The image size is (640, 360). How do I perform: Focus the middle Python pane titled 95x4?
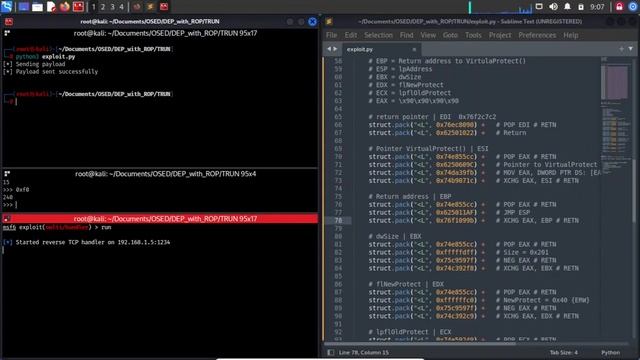point(160,173)
